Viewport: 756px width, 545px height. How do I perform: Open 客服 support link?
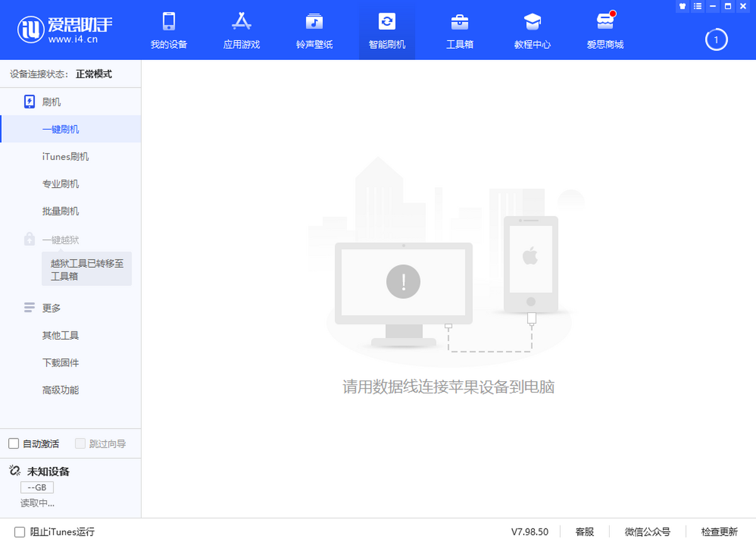coord(585,532)
